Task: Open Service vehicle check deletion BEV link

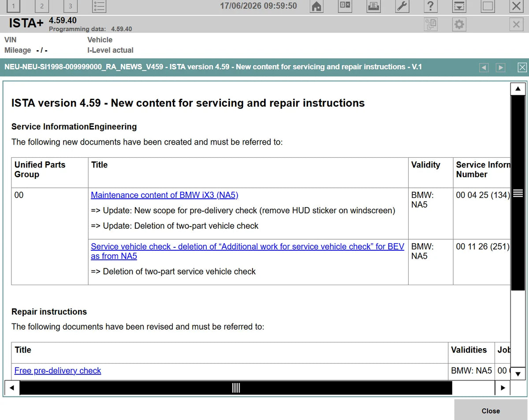Action: coord(247,251)
